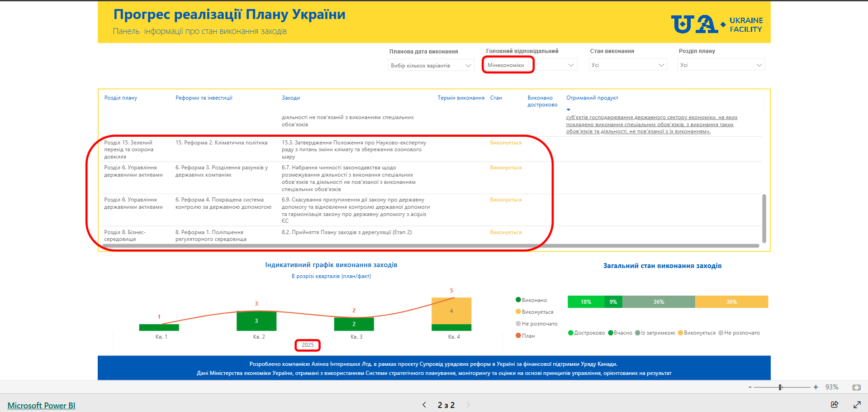Click the next page arrow
868x412 pixels.
tap(468, 405)
